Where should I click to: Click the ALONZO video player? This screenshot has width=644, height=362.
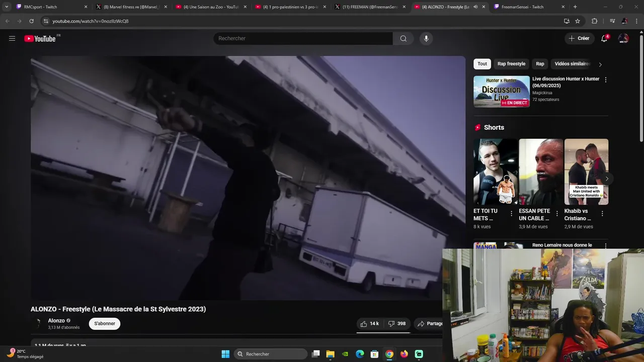pyautogui.click(x=248, y=178)
